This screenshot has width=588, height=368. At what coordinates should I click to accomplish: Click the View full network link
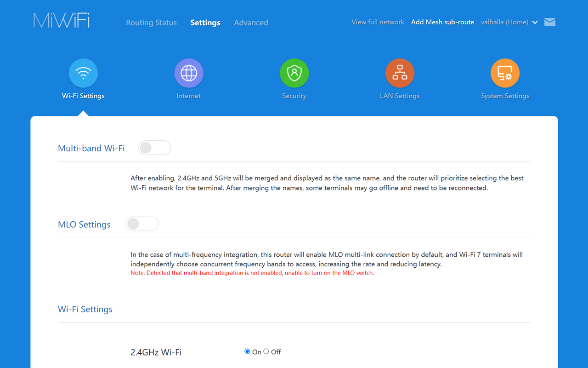(378, 22)
